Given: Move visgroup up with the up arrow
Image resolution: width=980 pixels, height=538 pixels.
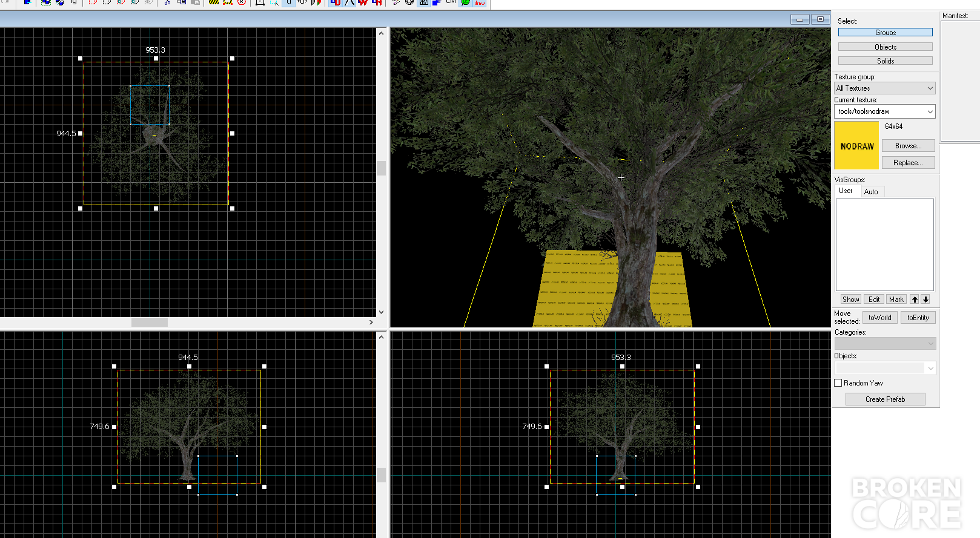Looking at the screenshot, I should click(915, 300).
